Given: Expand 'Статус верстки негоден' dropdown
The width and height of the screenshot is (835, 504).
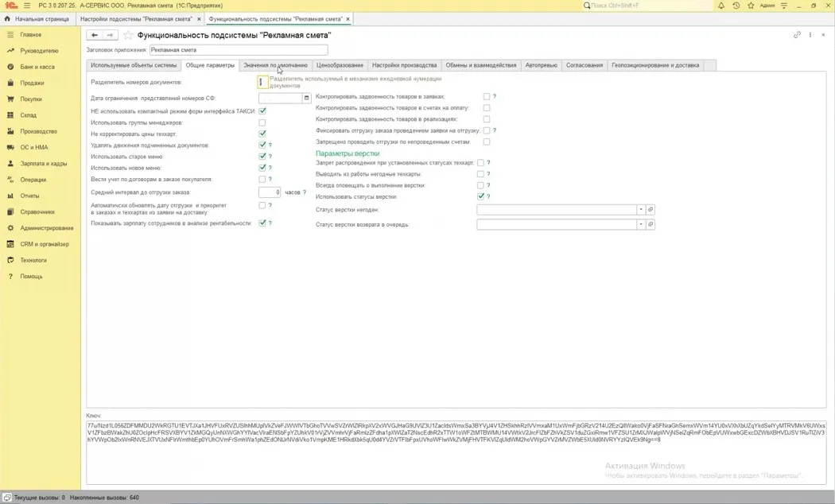Looking at the screenshot, I should [x=641, y=210].
